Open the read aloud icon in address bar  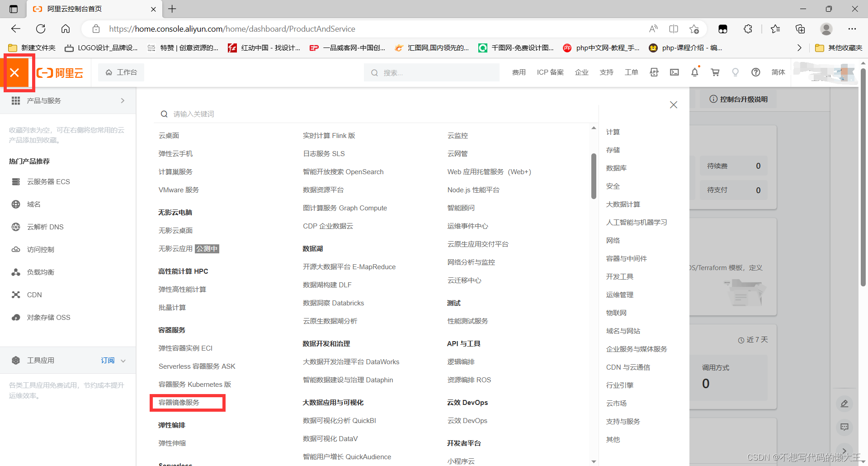pyautogui.click(x=653, y=29)
